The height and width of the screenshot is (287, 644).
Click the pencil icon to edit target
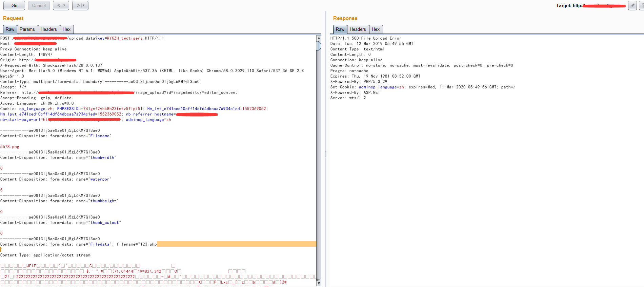(632, 5)
